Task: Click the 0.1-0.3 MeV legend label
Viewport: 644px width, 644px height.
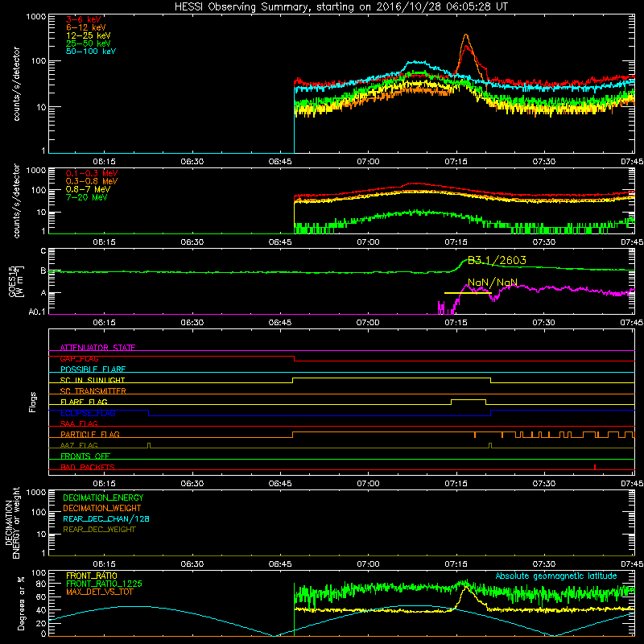Action: pyautogui.click(x=92, y=173)
